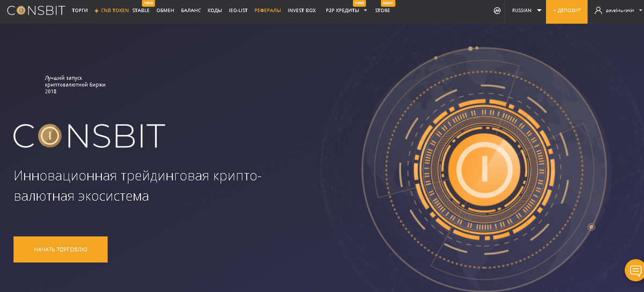This screenshot has width=644, height=292.
Task: Open the pavel-kurakin user profile
Action: pos(618,10)
